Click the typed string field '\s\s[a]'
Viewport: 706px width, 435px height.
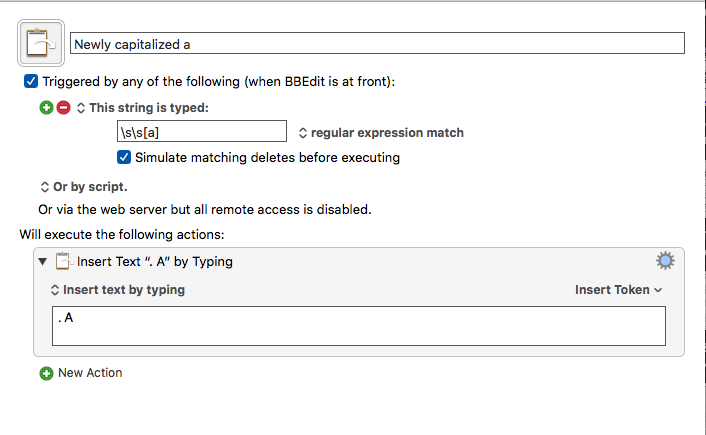[x=202, y=131]
